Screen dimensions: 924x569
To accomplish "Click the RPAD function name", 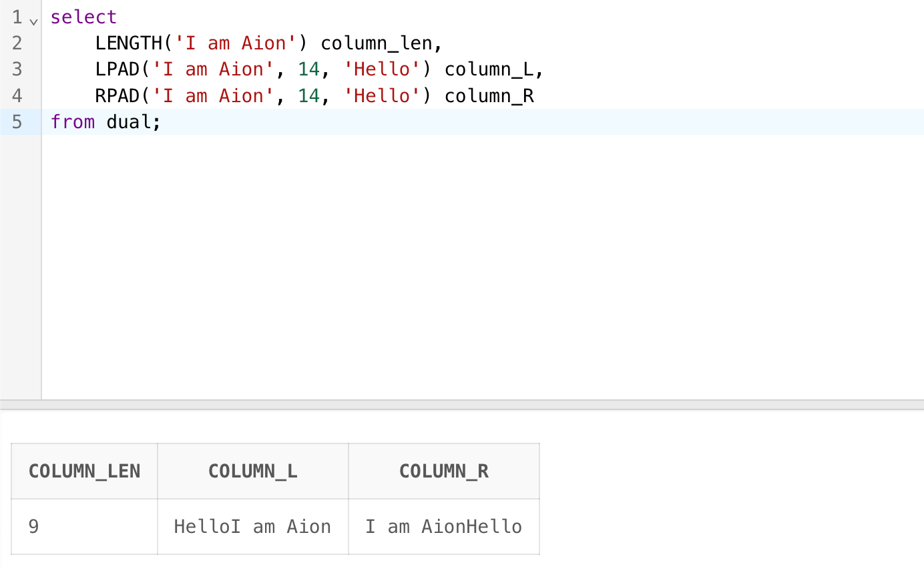I will click(x=118, y=96).
